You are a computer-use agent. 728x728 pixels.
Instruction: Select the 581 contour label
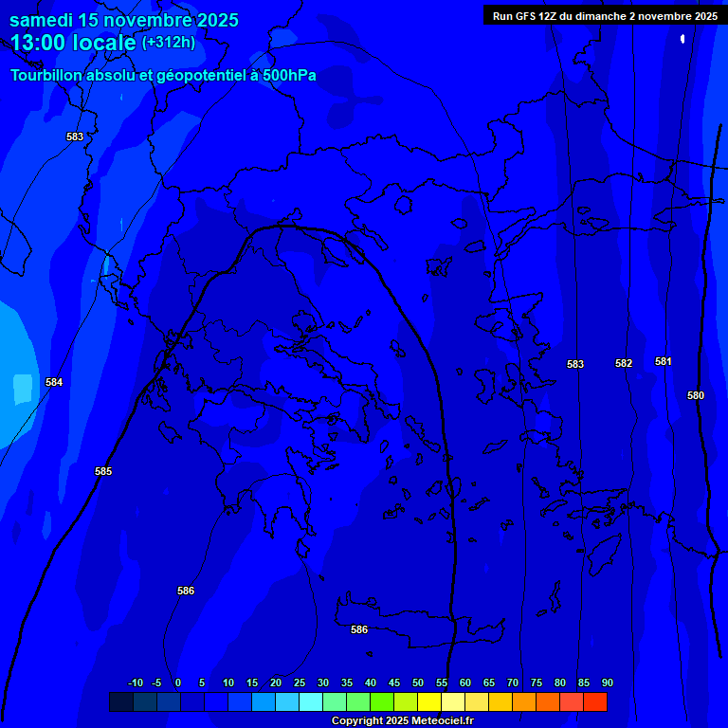[x=664, y=361]
